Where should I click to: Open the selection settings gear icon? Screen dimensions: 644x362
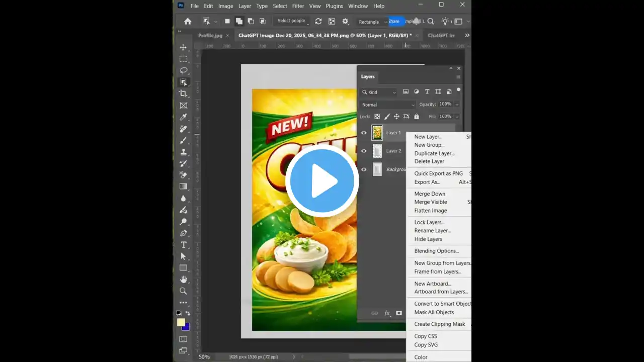[x=345, y=21]
